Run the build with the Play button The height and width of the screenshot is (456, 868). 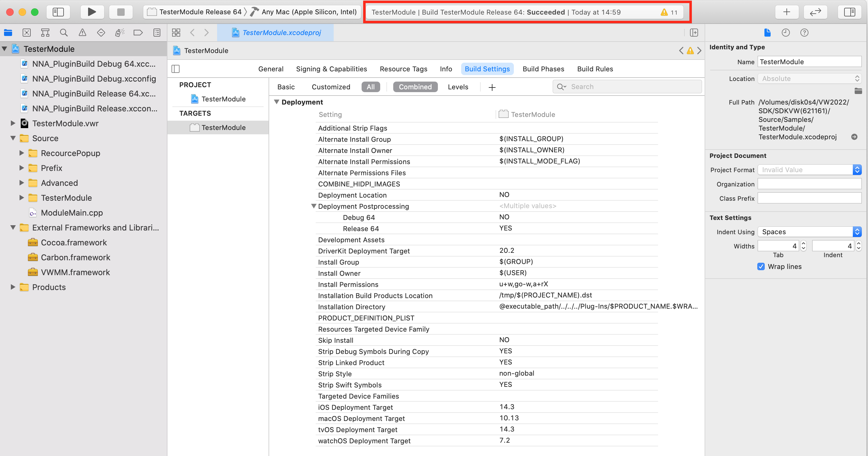click(x=92, y=12)
